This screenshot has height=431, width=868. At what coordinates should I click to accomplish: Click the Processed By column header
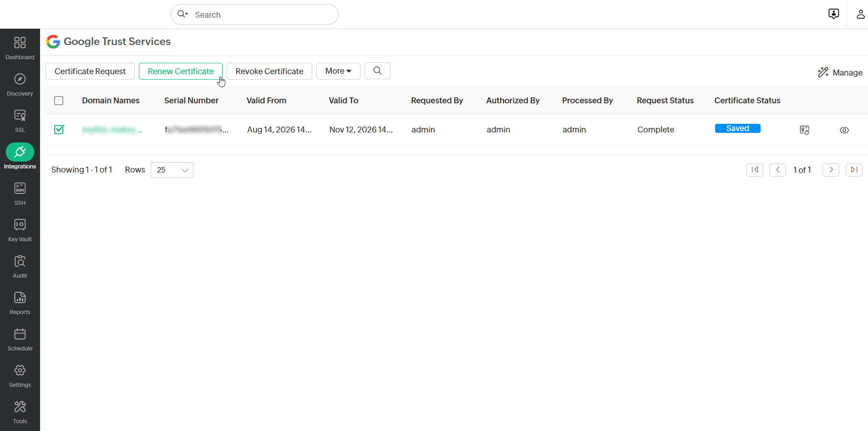(588, 101)
